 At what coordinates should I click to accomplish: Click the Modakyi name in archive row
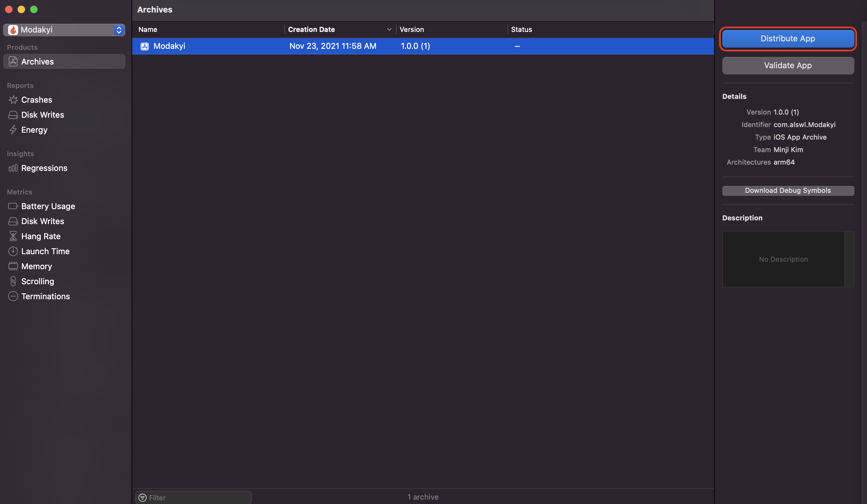(169, 46)
